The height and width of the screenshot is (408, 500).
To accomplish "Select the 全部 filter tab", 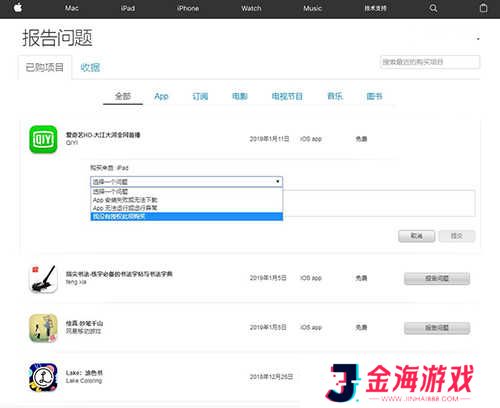I will point(123,96).
